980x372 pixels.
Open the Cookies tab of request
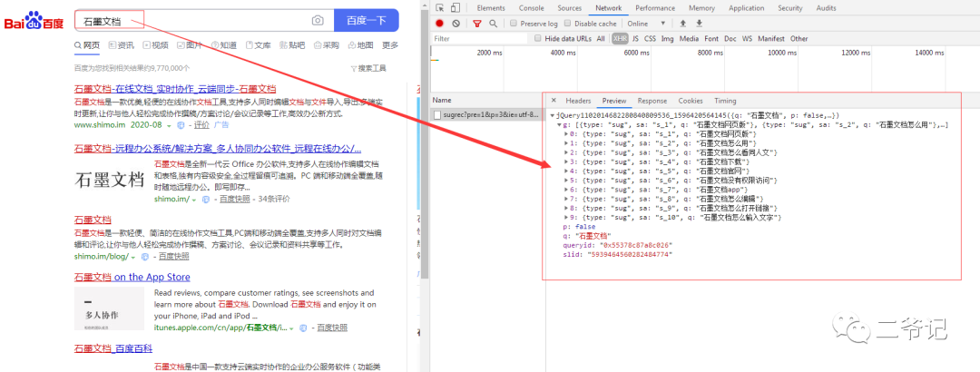pos(691,101)
